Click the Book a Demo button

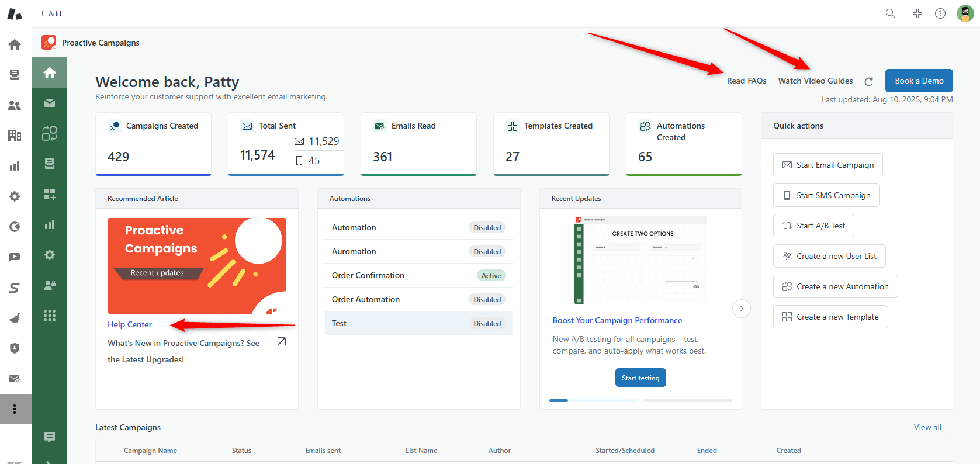(919, 81)
